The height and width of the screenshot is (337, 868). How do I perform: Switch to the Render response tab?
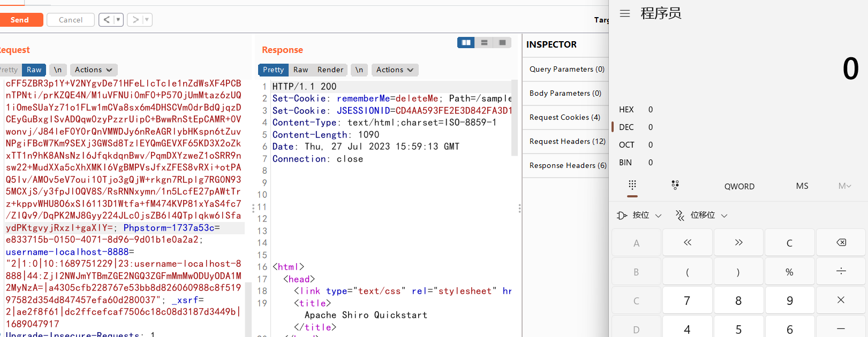[x=330, y=70]
